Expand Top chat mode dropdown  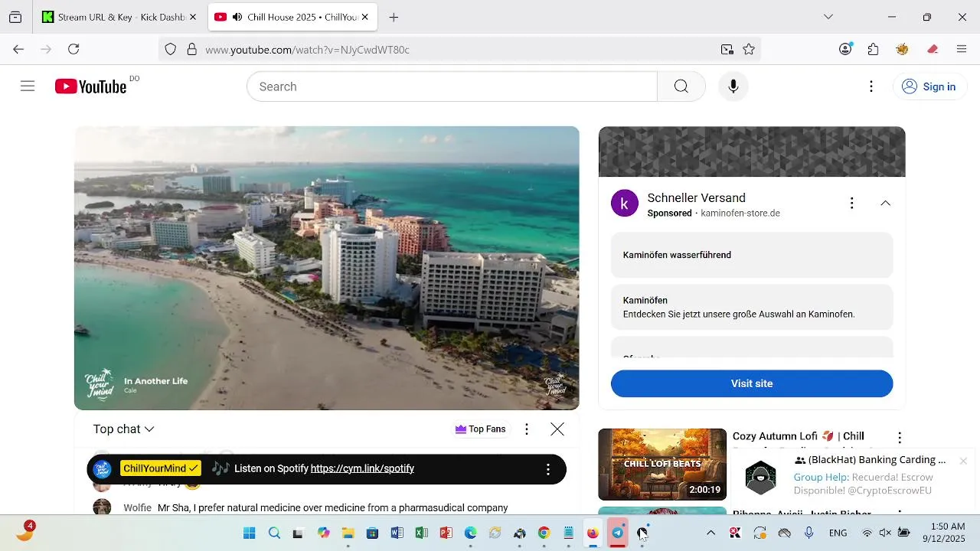pyautogui.click(x=123, y=429)
